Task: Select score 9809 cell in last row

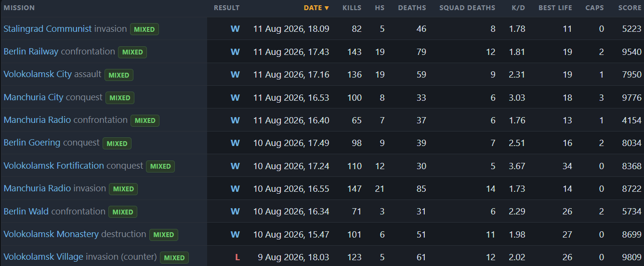Action: [x=632, y=257]
